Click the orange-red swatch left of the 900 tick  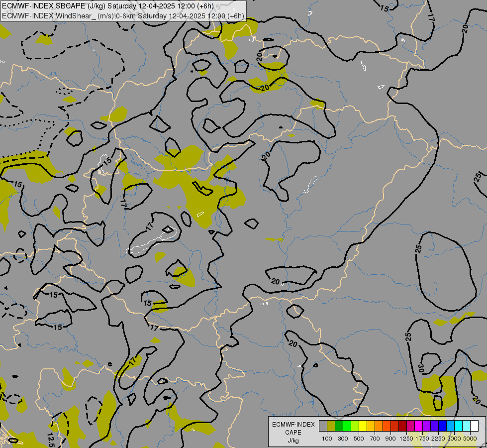pyautogui.click(x=387, y=426)
